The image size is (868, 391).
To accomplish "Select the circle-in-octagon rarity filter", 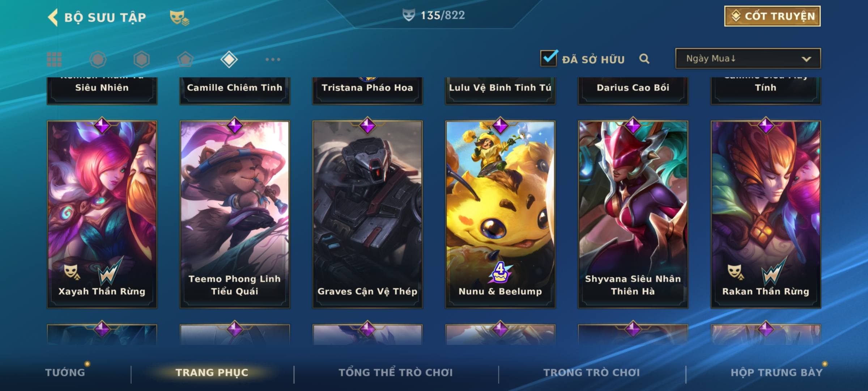I will click(x=98, y=59).
